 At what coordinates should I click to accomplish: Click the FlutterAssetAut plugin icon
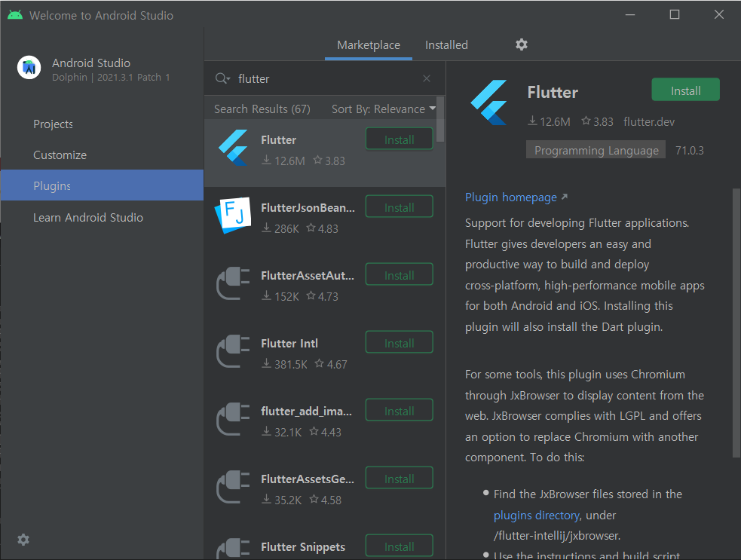[233, 283]
